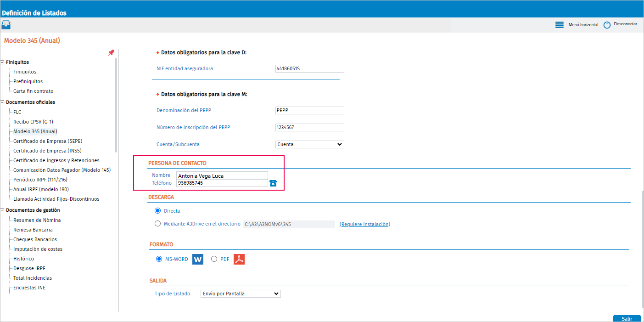Click the Nombre contact input field

pyautogui.click(x=222, y=175)
